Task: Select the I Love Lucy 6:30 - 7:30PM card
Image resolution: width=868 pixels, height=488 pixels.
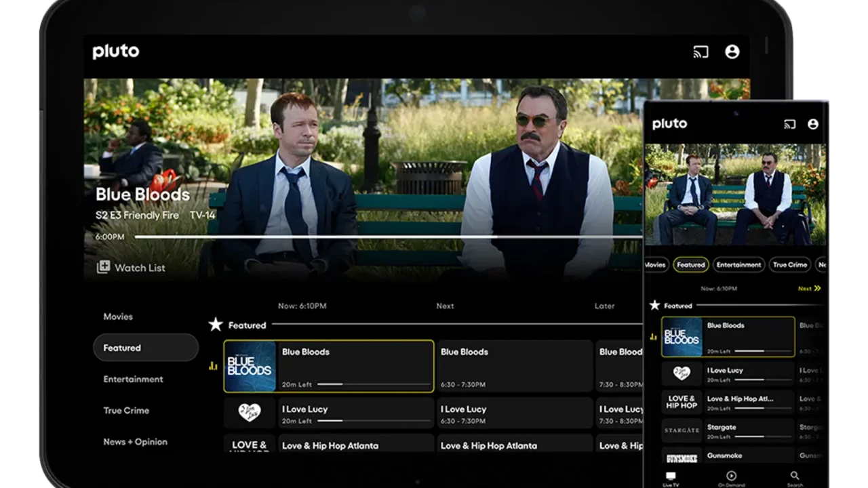Action: (515, 413)
